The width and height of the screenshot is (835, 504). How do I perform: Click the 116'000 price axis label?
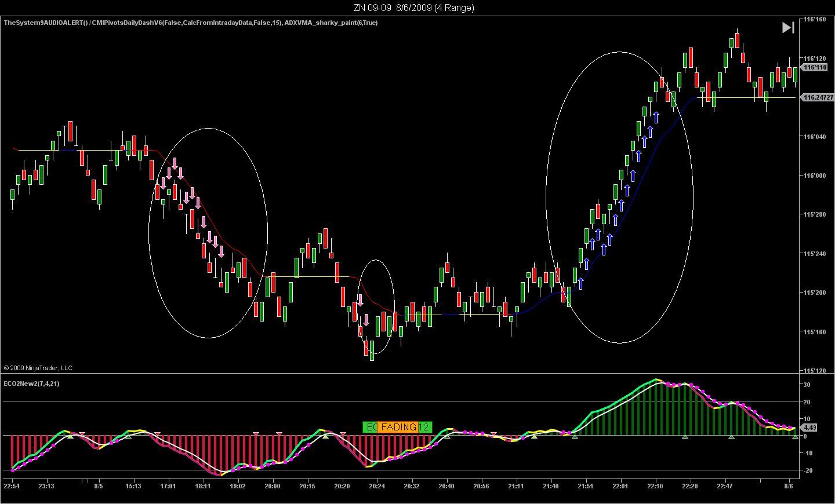(815, 176)
